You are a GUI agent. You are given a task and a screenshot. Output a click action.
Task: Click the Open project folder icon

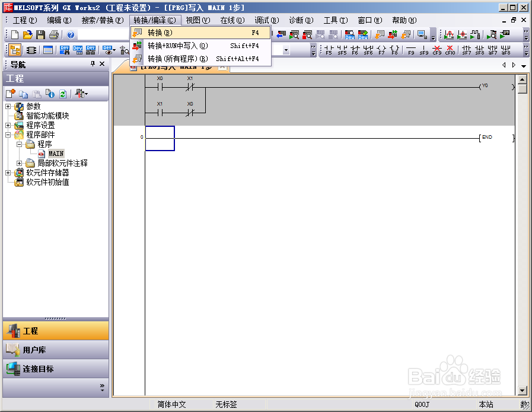[x=28, y=34]
